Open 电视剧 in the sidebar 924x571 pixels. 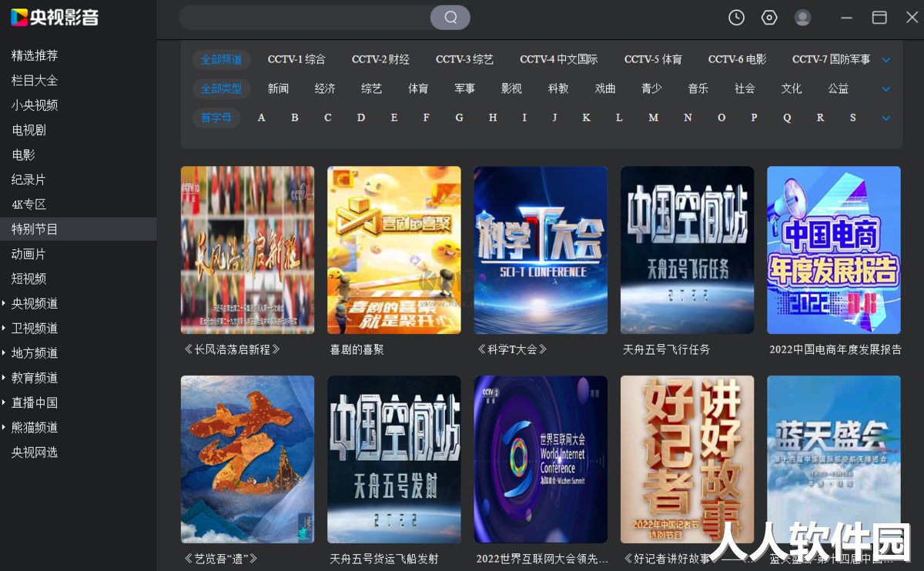pyautogui.click(x=29, y=130)
